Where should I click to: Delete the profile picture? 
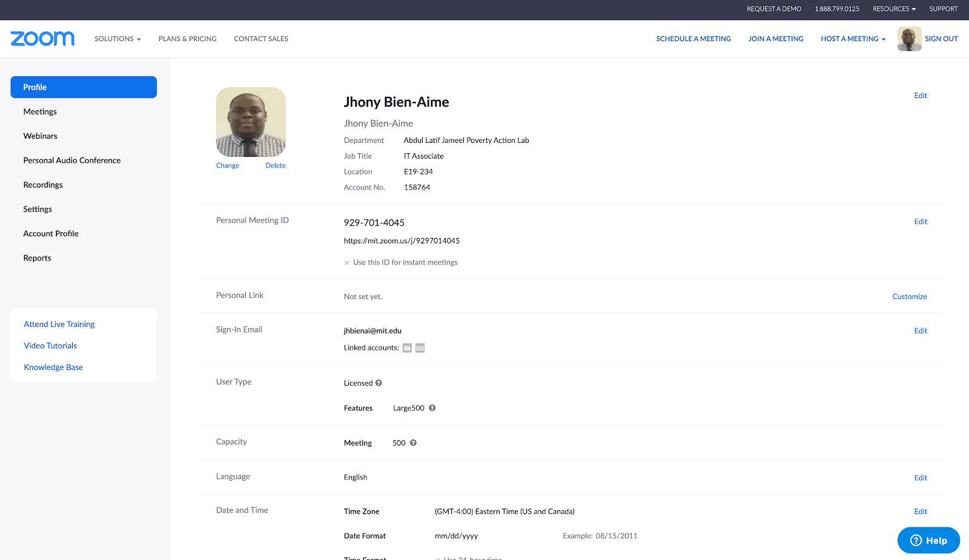coord(276,166)
